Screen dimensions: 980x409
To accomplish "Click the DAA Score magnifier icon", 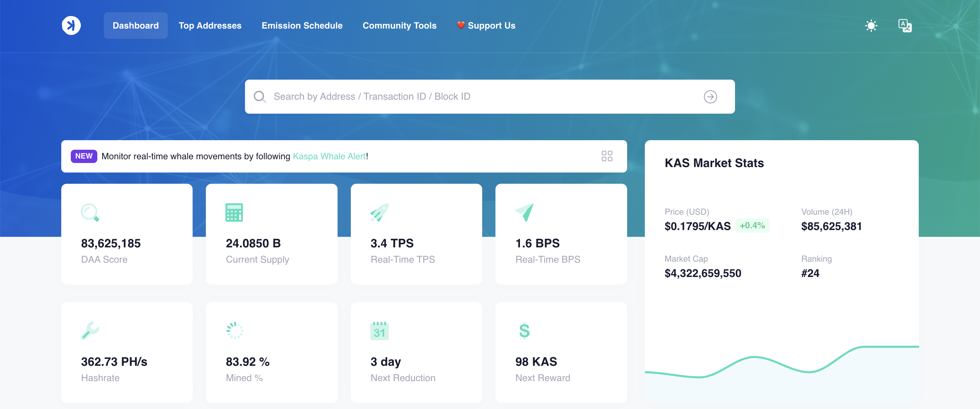I will (90, 212).
